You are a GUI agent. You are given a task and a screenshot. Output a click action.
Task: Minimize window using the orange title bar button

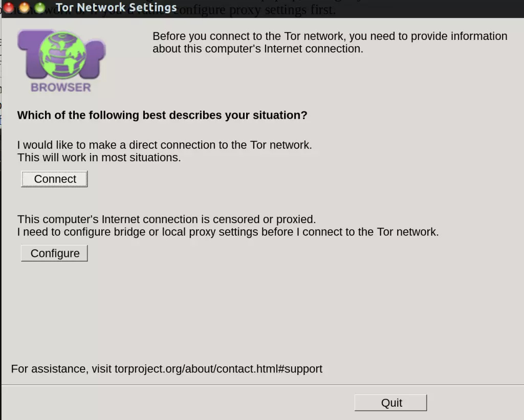(x=24, y=8)
